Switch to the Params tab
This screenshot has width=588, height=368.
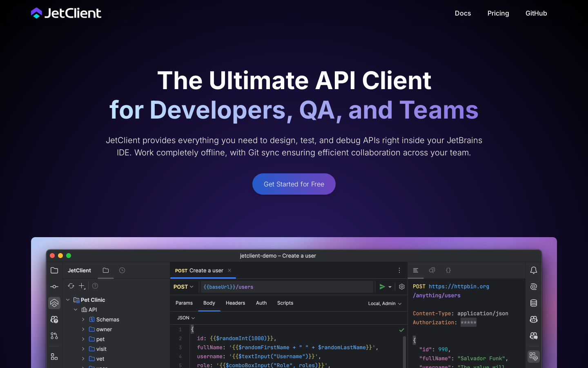[184, 303]
